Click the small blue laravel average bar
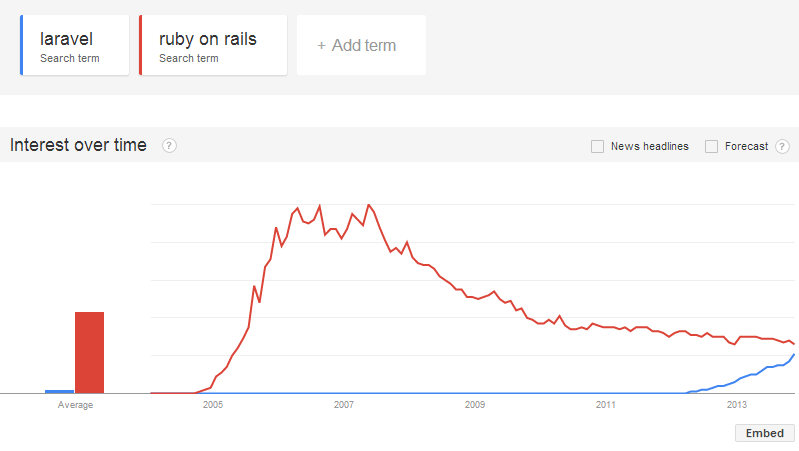Screen dimensions: 799x451 (x=59, y=391)
